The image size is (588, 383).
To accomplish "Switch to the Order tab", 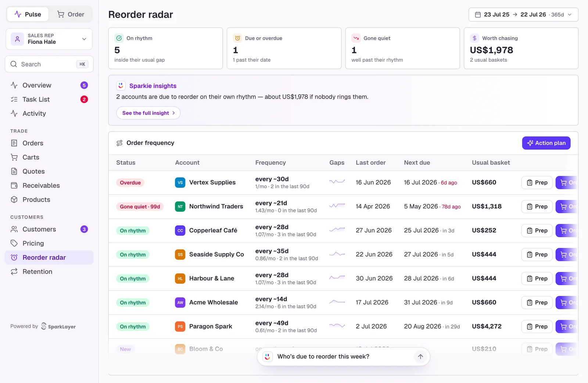I will point(71,14).
